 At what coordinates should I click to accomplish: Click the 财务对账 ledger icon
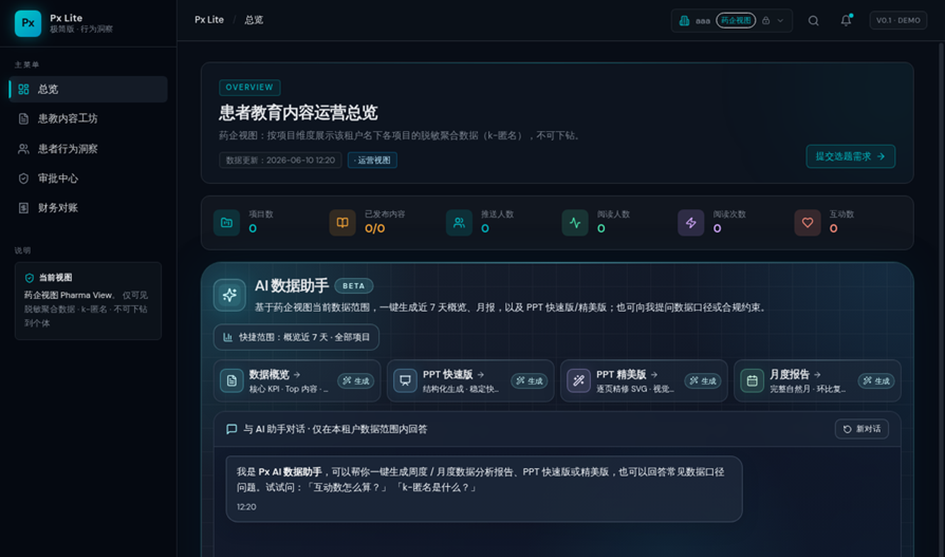coord(24,208)
